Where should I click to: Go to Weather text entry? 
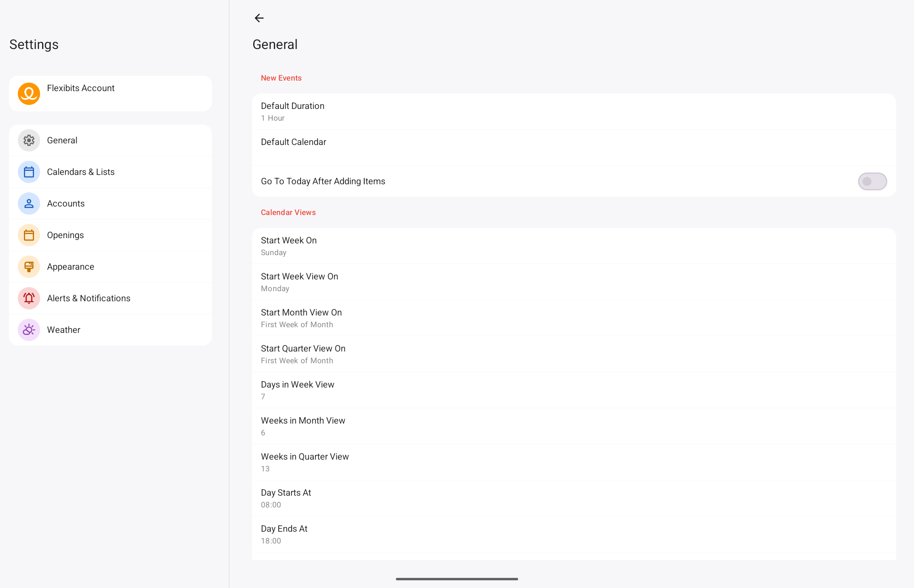64,330
